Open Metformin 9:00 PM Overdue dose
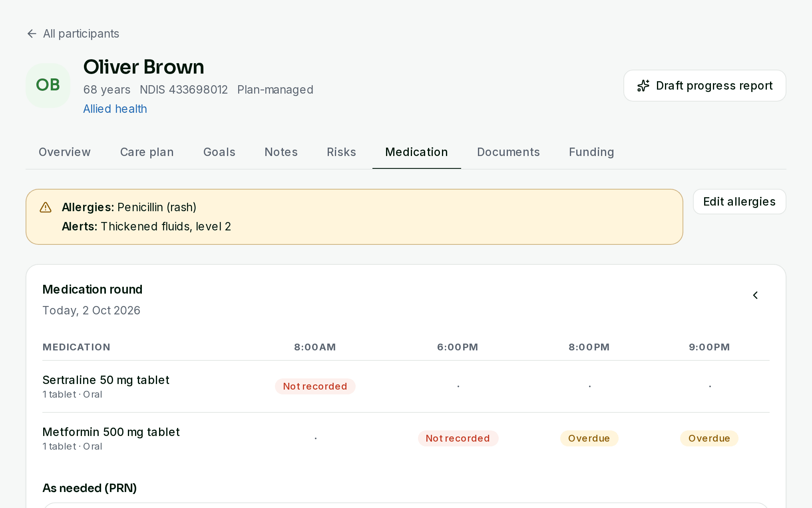The image size is (812, 508). [709, 438]
